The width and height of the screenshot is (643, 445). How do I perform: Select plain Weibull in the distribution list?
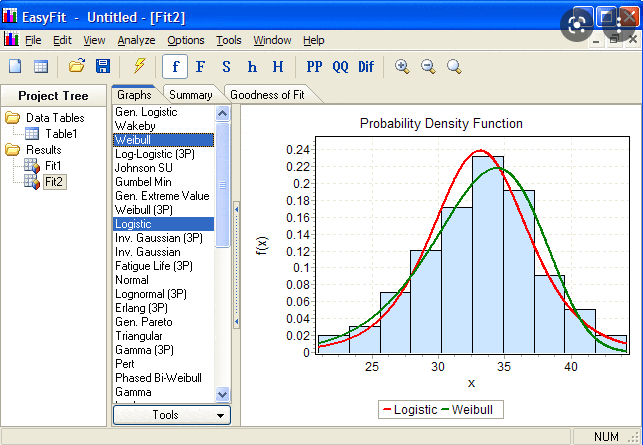pos(163,140)
